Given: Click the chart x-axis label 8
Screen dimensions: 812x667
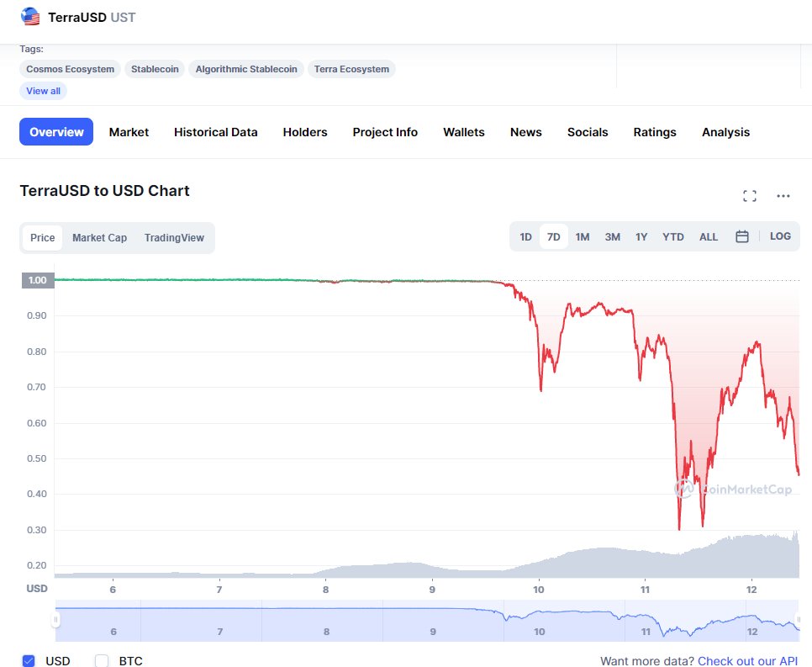Looking at the screenshot, I should 326,590.
